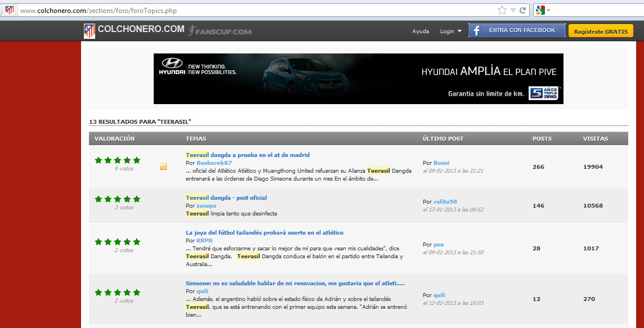Click star rating with 3 votos
The image size is (644, 328).
click(x=118, y=199)
